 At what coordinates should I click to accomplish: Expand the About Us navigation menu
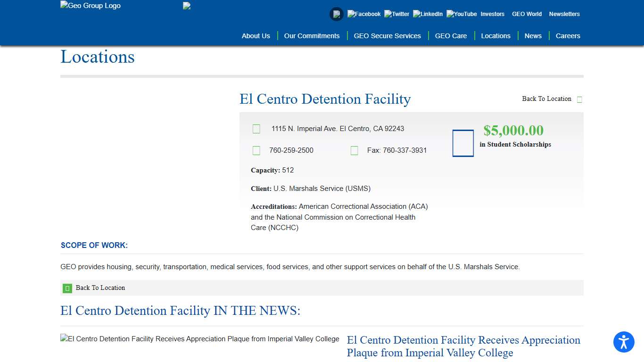point(256,36)
